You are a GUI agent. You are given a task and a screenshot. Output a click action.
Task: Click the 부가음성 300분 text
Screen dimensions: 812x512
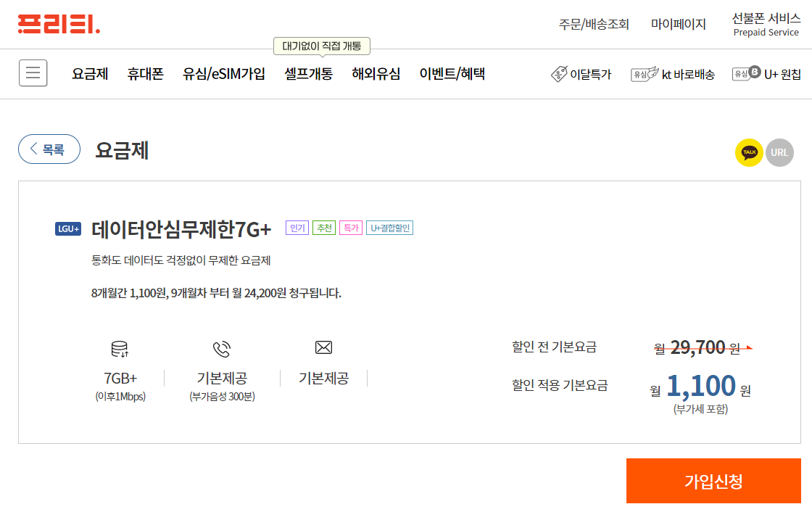pyautogui.click(x=222, y=397)
